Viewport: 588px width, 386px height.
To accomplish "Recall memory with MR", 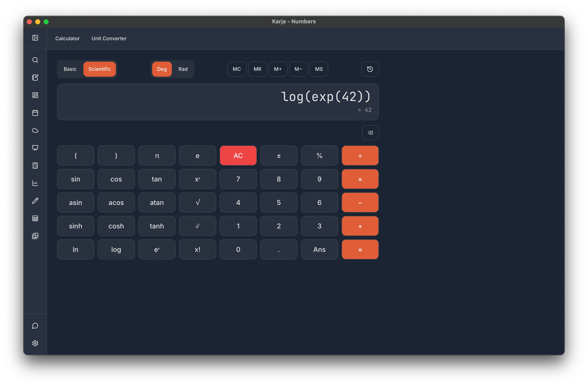I will coord(258,69).
